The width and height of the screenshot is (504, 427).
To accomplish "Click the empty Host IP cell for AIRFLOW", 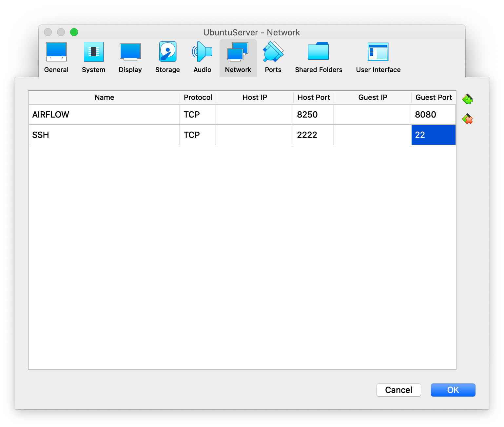I will click(255, 115).
